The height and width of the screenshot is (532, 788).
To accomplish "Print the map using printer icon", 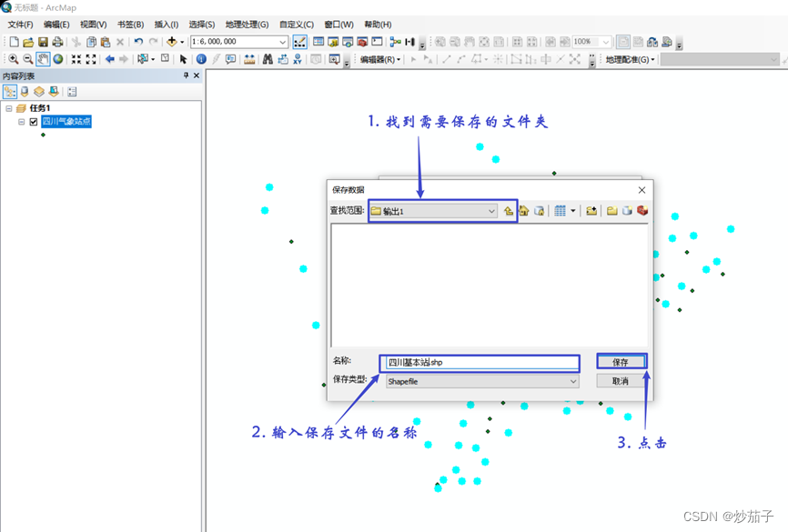I will click(57, 42).
